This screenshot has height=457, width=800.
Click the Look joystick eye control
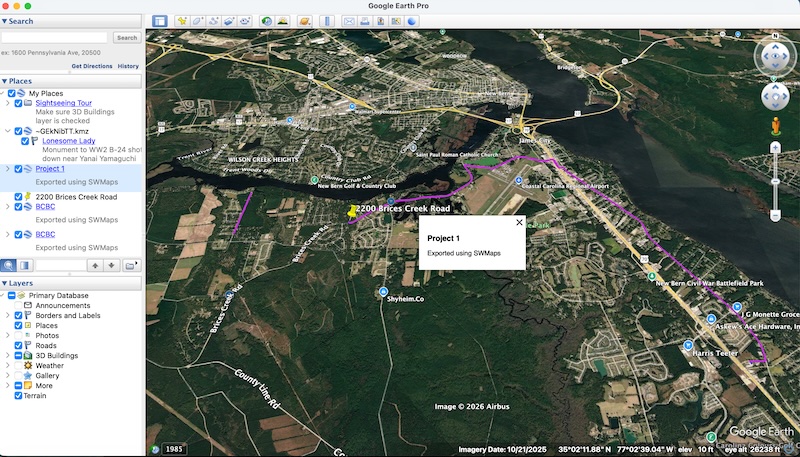point(775,56)
